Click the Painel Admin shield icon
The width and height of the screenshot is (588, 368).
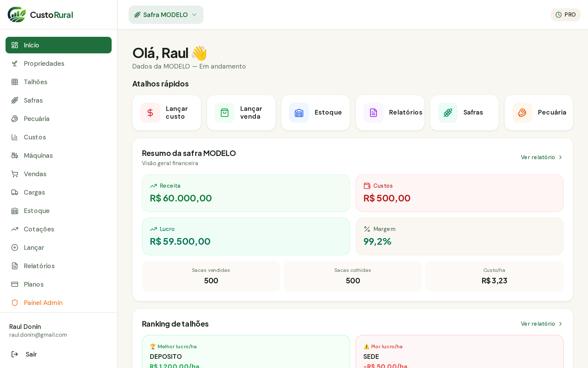[x=14, y=303]
